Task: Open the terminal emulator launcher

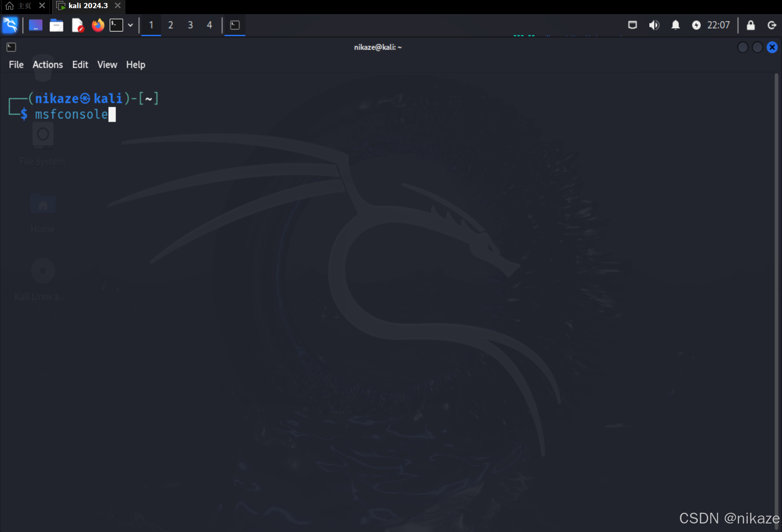Action: (x=116, y=25)
